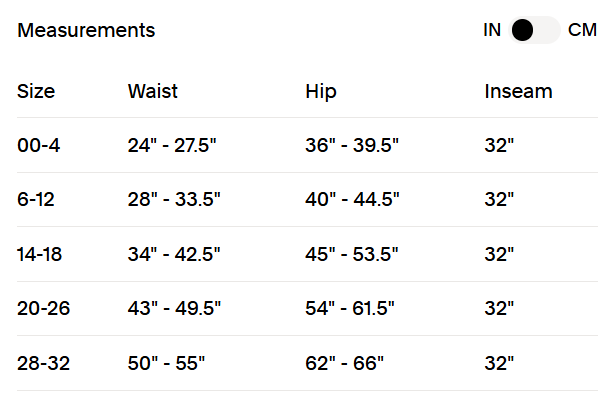This screenshot has height=402, width=616.
Task: Select the CM unit label
Action: (582, 30)
